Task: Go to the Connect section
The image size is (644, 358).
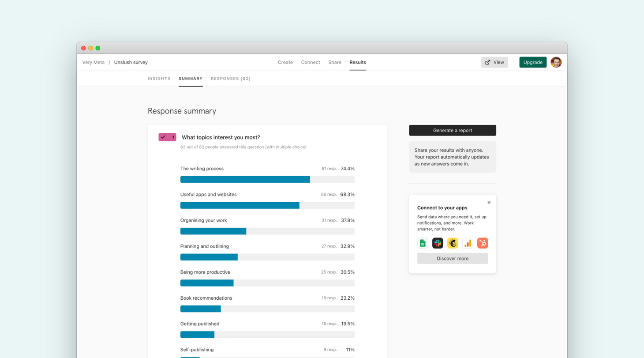Action: (311, 62)
